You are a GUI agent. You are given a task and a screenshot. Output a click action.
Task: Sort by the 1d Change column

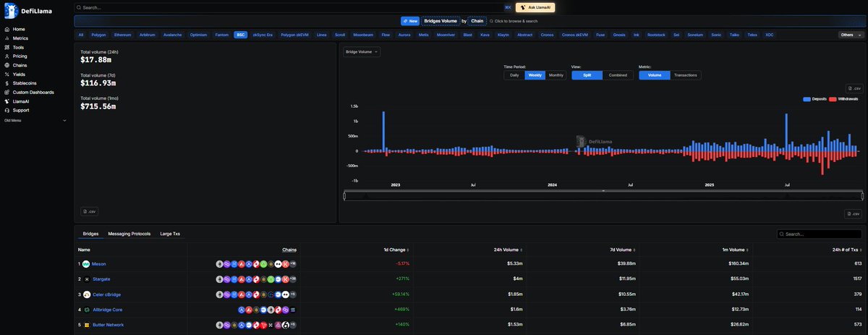(396, 249)
